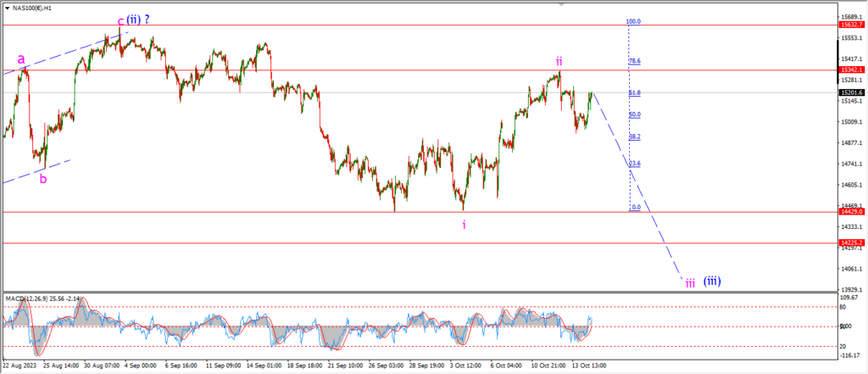The image size is (868, 374).
Task: Click the pink 'iii' projection label
Action: pos(690,283)
